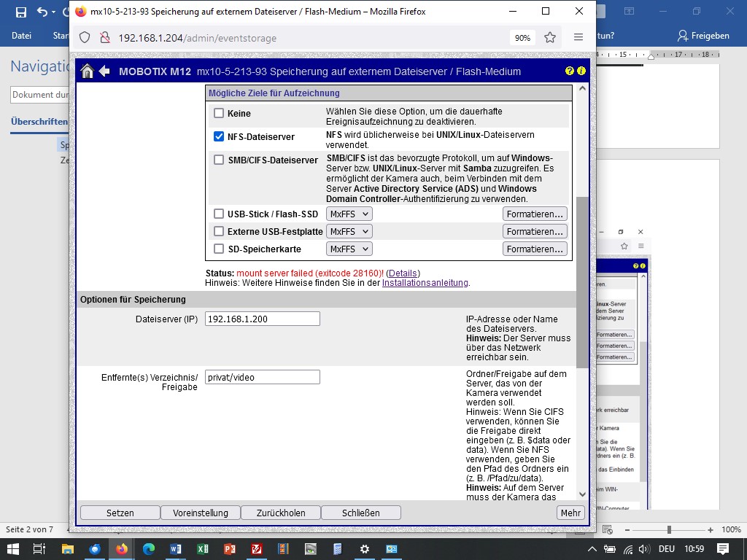Image resolution: width=747 pixels, height=560 pixels.
Task: Click the Wi-Fi network icon in the tray
Action: (x=628, y=550)
